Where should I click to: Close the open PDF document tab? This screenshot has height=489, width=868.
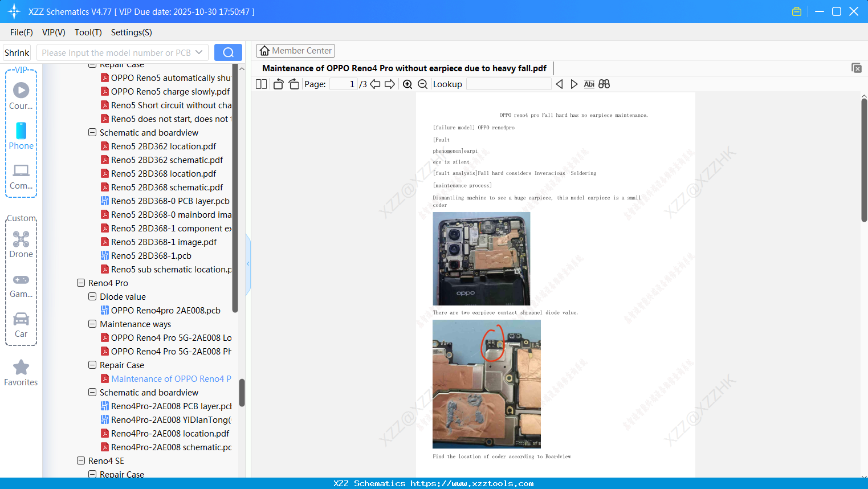[857, 68]
